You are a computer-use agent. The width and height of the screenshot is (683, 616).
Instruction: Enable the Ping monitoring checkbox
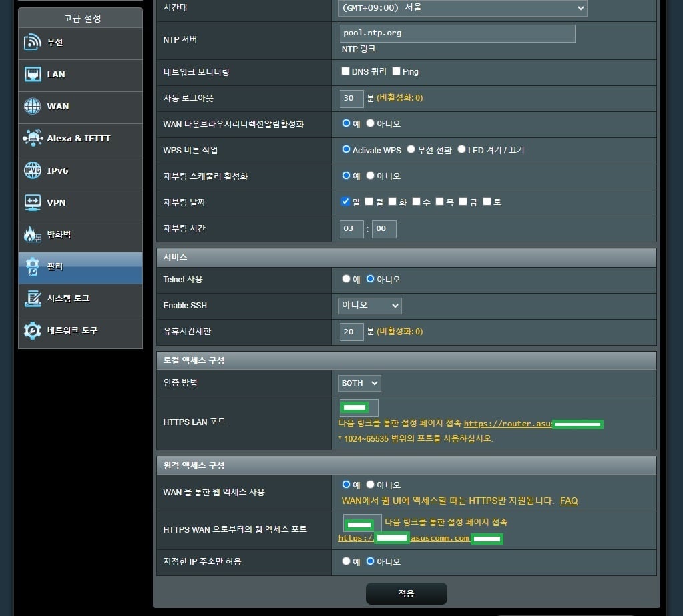[x=396, y=71]
